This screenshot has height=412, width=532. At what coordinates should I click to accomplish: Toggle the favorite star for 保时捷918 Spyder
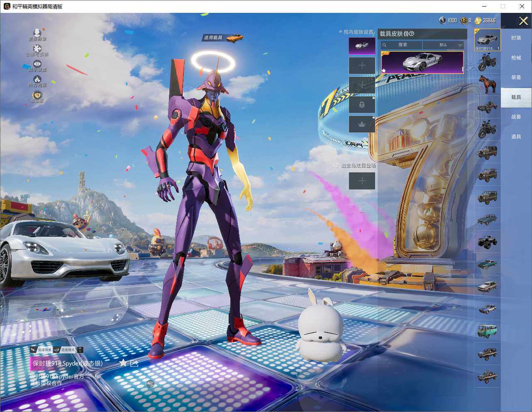point(123,363)
